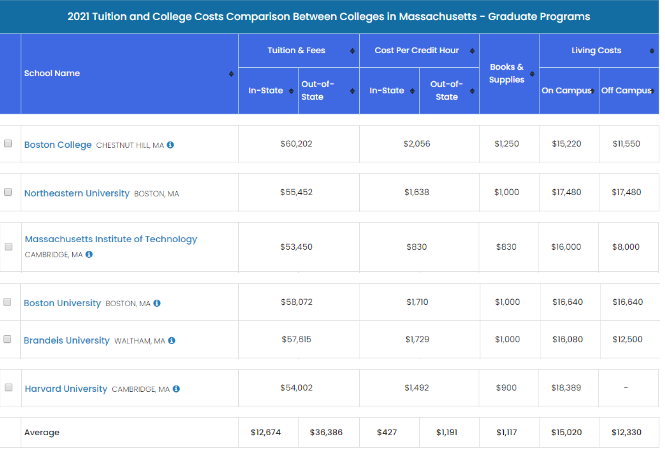
Task: Click MIT tuition value $53,450
Action: tap(296, 247)
